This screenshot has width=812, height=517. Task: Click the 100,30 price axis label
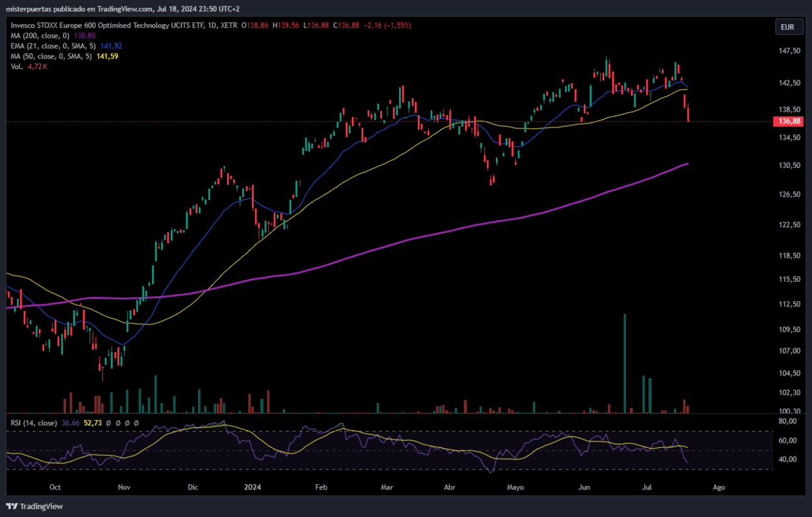(788, 411)
